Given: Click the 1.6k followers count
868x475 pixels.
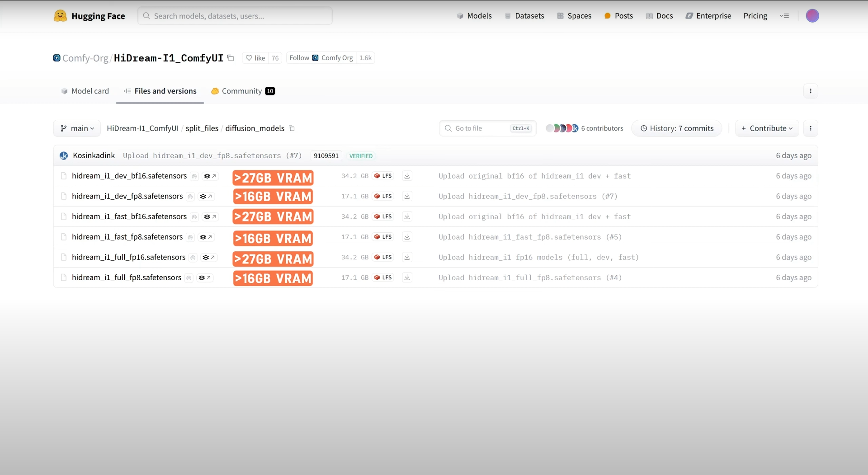Looking at the screenshot, I should click(365, 58).
